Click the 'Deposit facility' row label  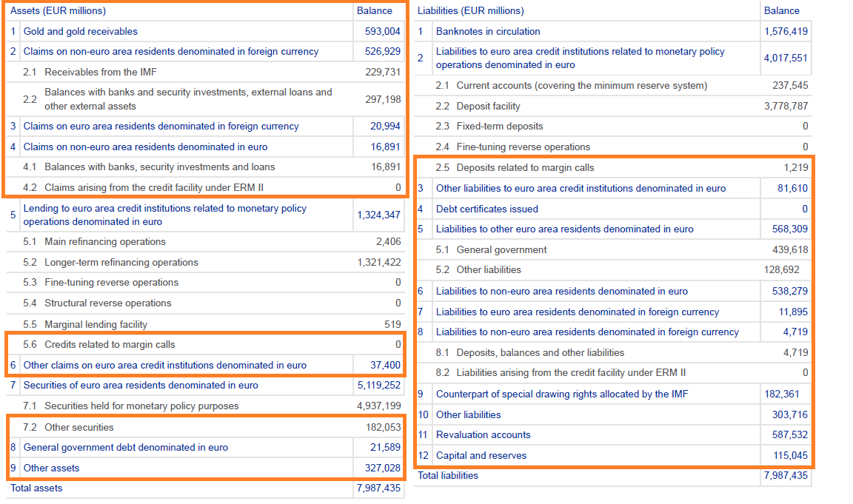click(x=488, y=106)
